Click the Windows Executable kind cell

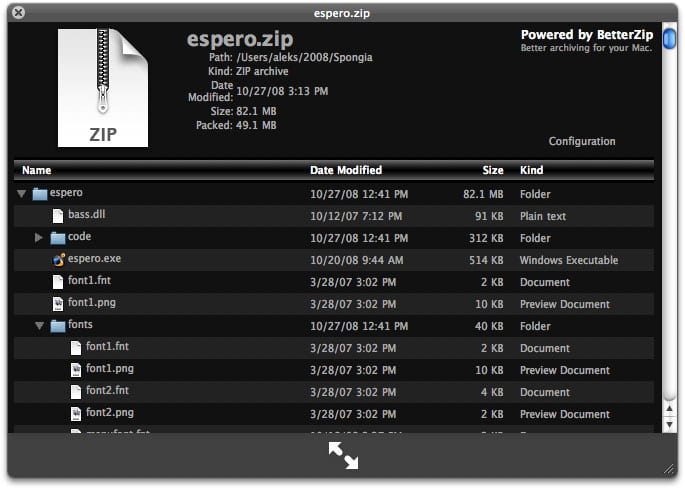point(569,260)
